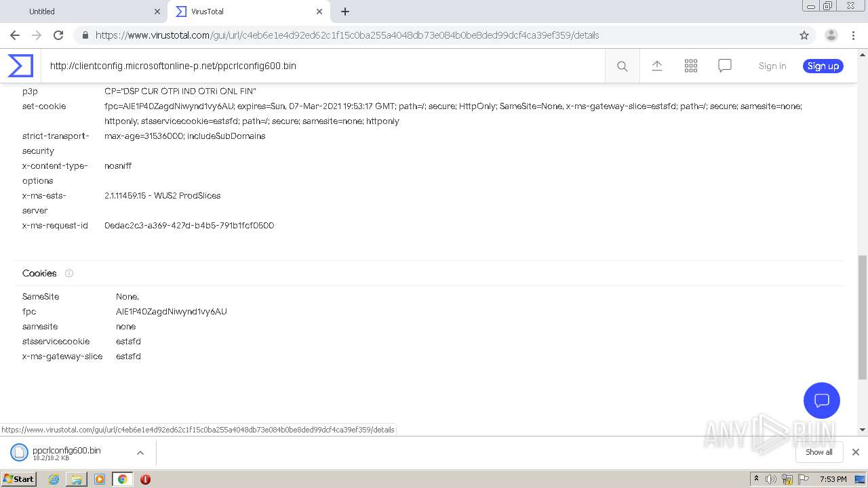
Task: Click Chrome icon in taskbar
Action: click(123, 479)
